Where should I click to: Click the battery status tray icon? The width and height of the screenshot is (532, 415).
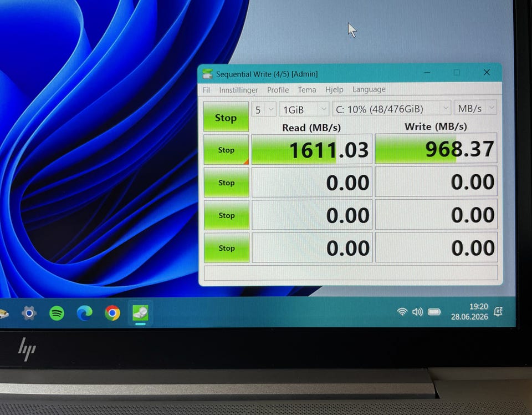point(434,312)
